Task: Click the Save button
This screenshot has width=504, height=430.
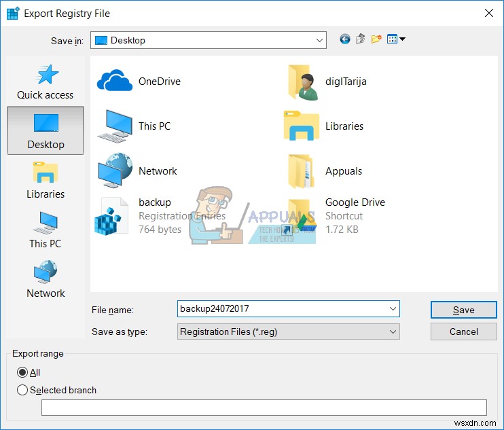Action: tap(463, 310)
